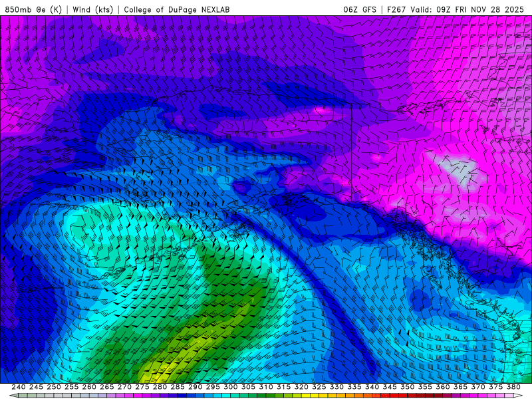Viewport: 532px width, 399px height.
Task: Click the "850mb θe (K)" title text
Action: click(33, 9)
